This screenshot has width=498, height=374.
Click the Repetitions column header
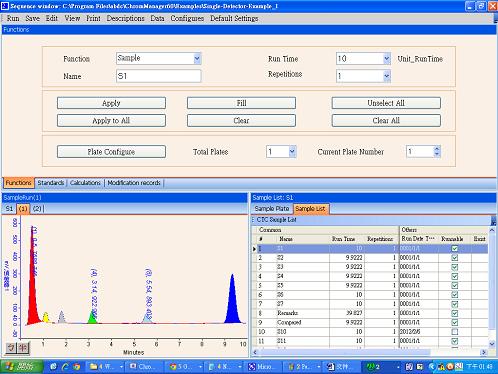pyautogui.click(x=380, y=239)
